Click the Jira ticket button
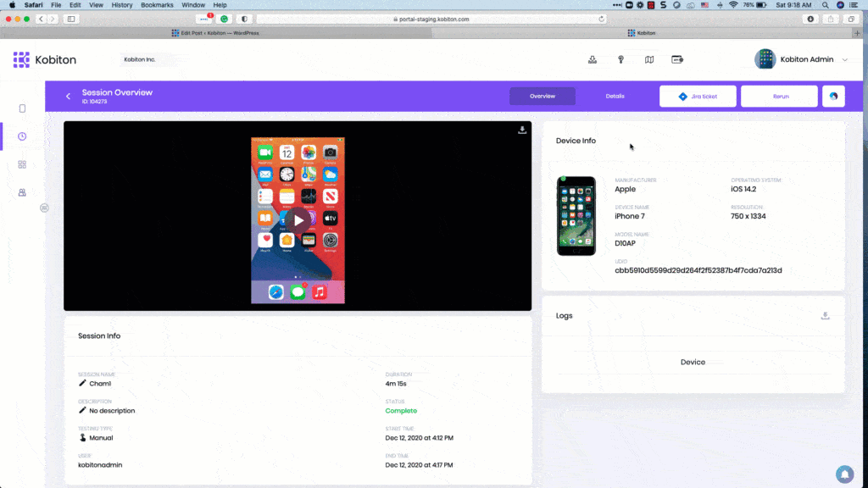Viewport: 868px width, 488px height. coord(698,97)
